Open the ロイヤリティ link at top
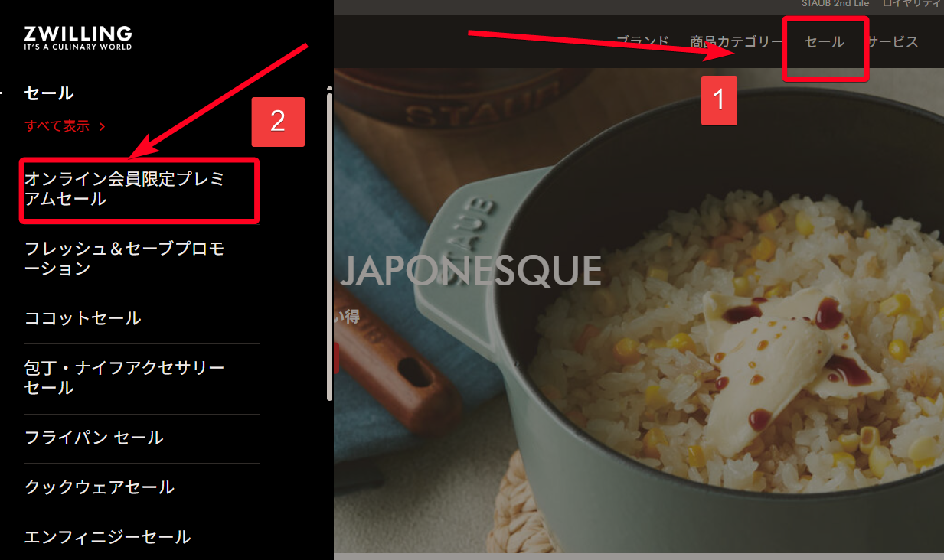944x560 pixels. click(913, 4)
